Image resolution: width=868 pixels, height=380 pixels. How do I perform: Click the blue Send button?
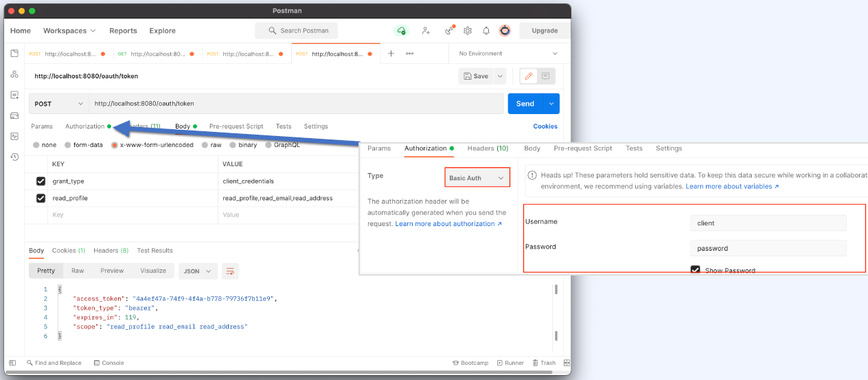525,104
